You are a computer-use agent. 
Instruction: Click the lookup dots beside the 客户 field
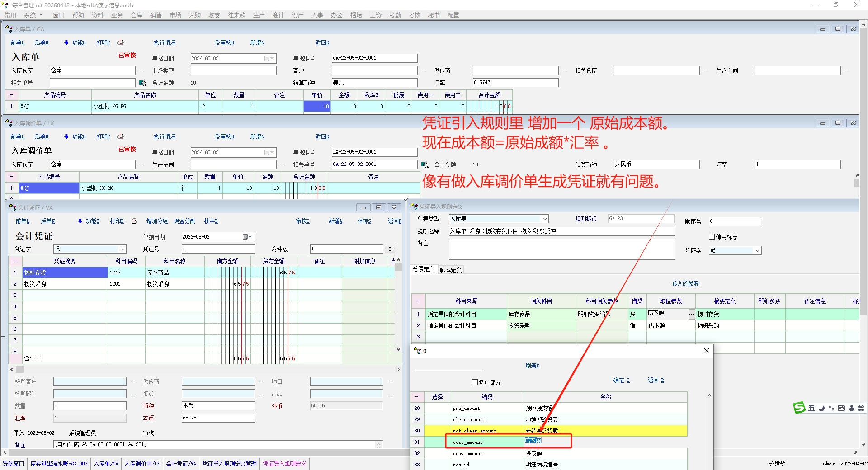tap(424, 71)
